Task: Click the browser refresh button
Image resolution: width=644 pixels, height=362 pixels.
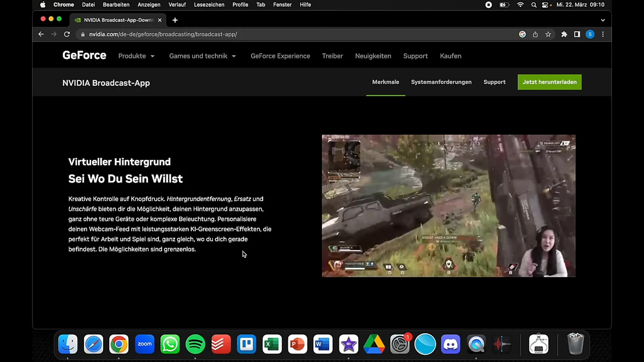Action: 67,34
